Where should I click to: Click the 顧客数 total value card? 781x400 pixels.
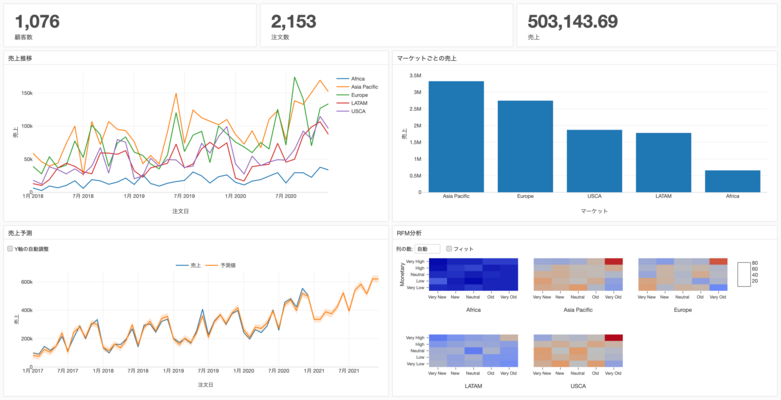(x=128, y=24)
